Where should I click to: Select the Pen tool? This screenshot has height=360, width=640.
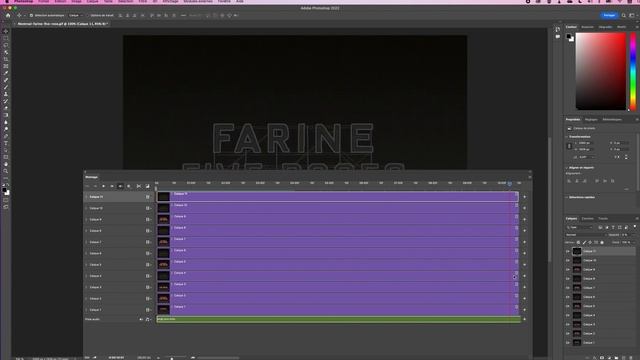pyautogui.click(x=6, y=136)
